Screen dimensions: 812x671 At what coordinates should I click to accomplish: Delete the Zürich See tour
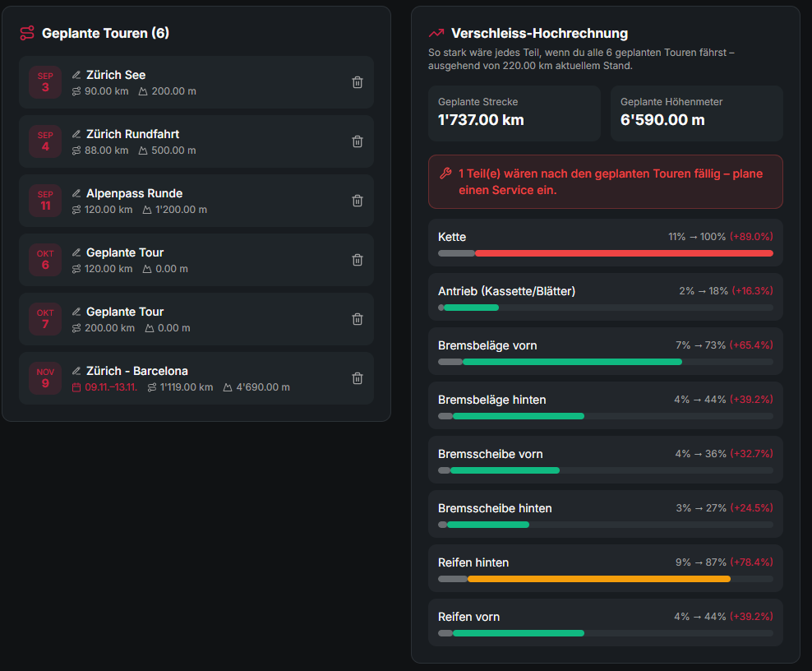click(358, 82)
